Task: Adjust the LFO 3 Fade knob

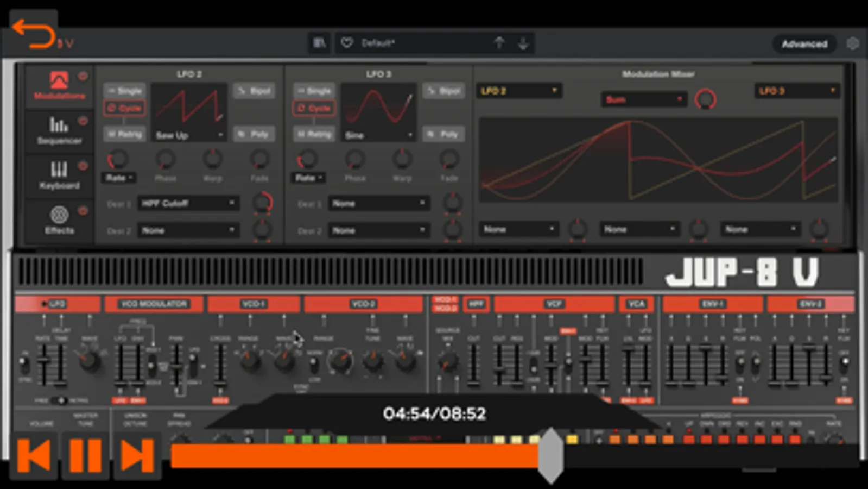Action: tap(449, 159)
